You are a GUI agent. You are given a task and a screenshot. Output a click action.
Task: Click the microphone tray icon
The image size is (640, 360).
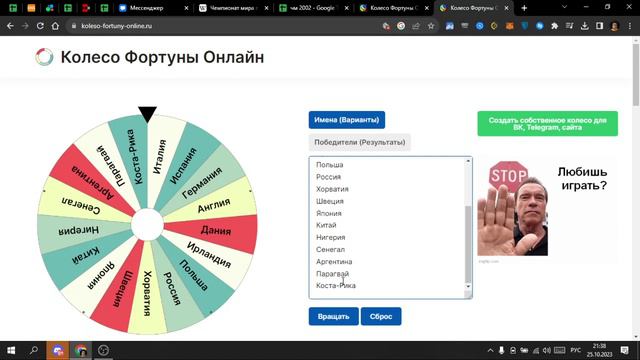point(502,350)
